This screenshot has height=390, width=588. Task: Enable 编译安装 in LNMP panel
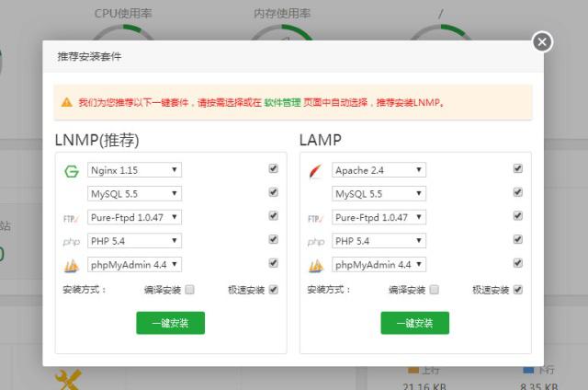(x=190, y=290)
